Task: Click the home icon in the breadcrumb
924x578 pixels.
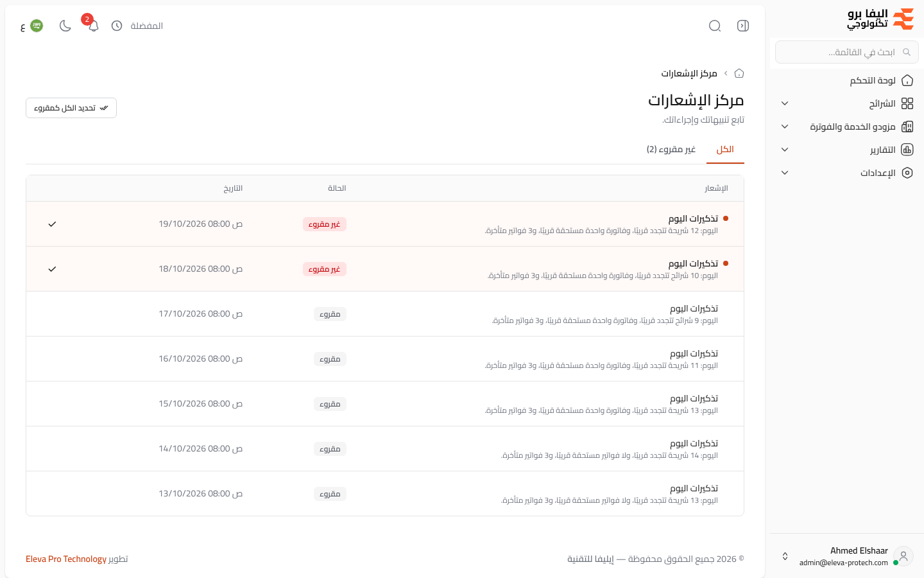Action: tap(739, 73)
